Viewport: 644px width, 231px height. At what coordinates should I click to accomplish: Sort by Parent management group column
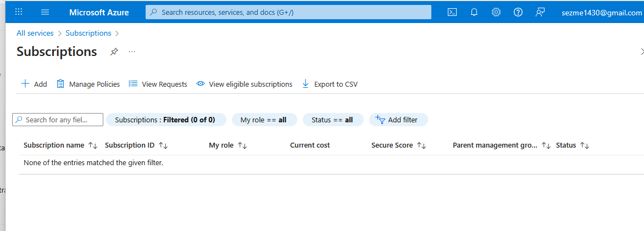(x=502, y=145)
